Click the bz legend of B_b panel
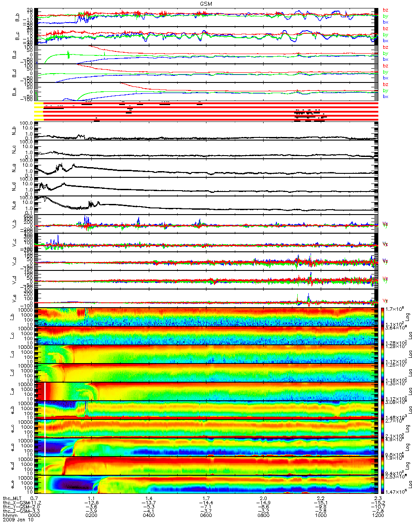 [385, 10]
